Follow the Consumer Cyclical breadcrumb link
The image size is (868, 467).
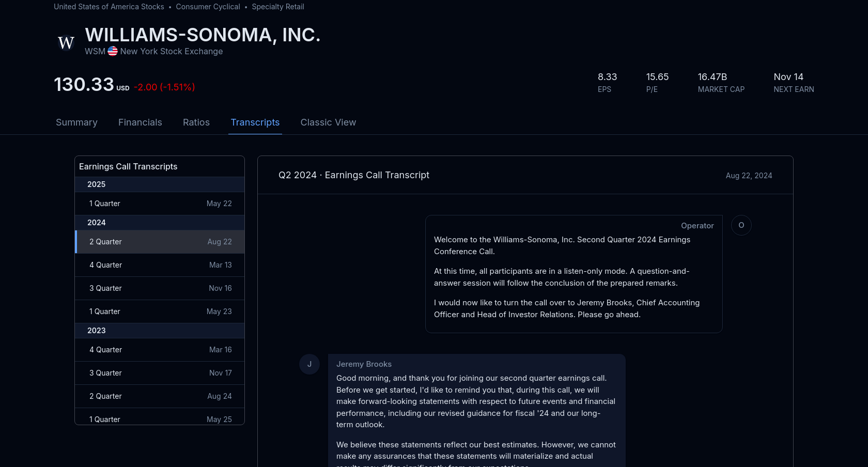tap(208, 7)
